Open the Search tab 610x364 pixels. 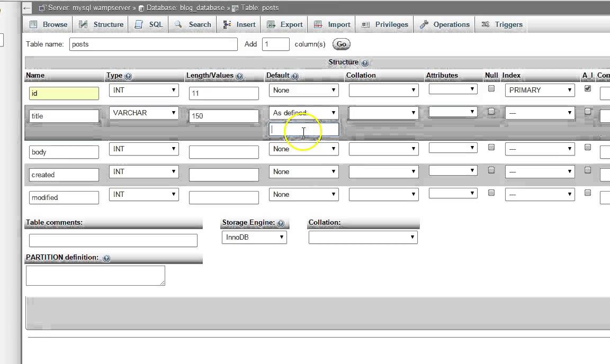(193, 24)
